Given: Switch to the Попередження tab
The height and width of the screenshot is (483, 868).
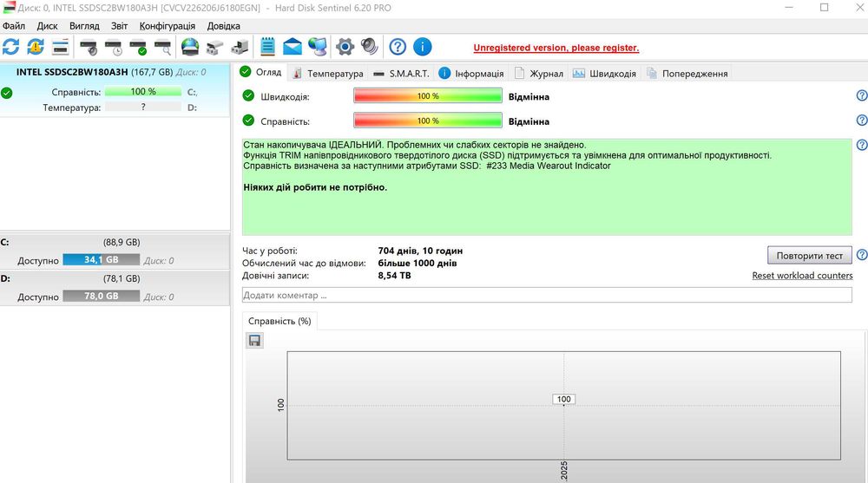Looking at the screenshot, I should (x=687, y=74).
